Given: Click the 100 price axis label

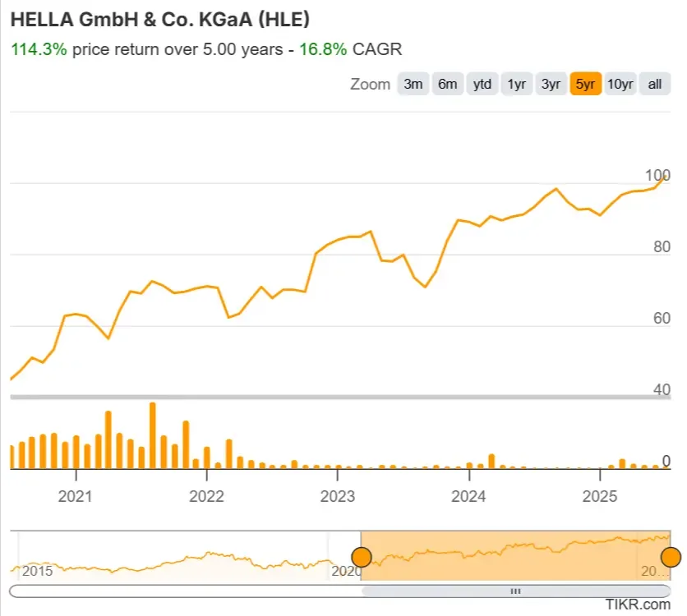Looking at the screenshot, I should [x=657, y=175].
